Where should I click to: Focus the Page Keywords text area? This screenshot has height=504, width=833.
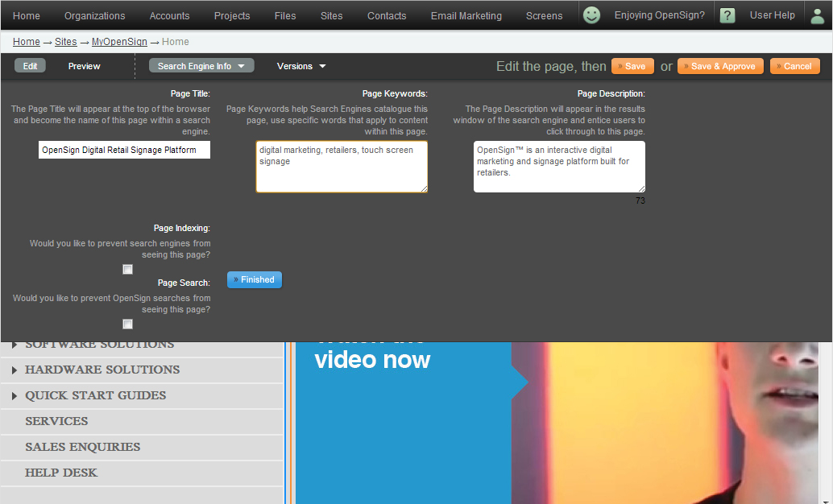pyautogui.click(x=342, y=167)
